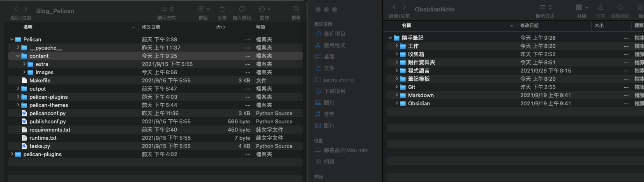Select the tasks.py file icon
Screen dimensions: 644x182
pyautogui.click(x=24, y=146)
